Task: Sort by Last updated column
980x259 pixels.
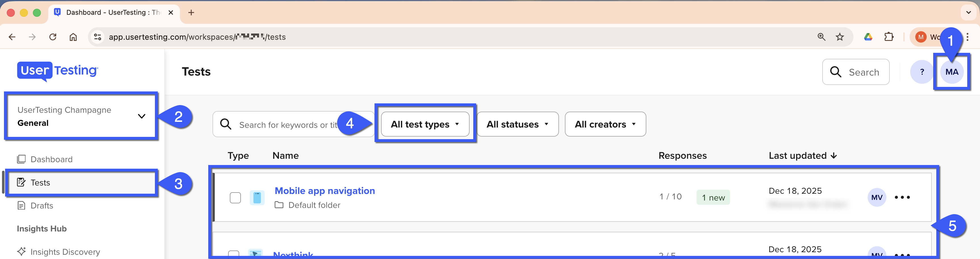Action: click(803, 156)
